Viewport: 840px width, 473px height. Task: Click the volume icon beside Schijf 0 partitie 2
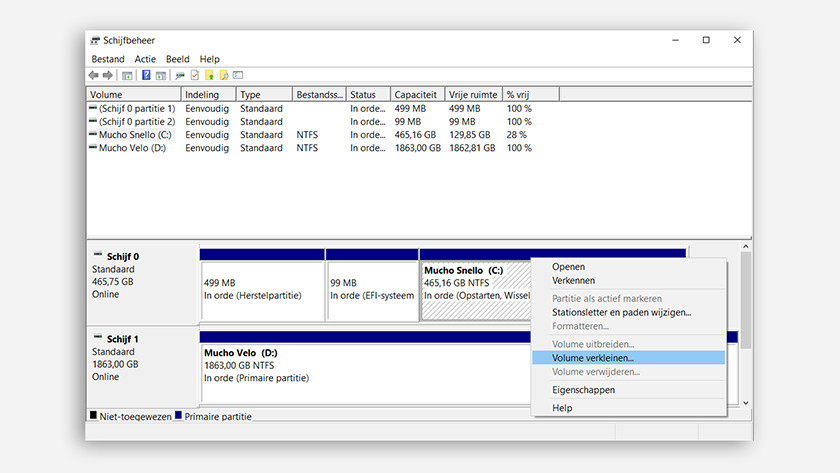(93, 121)
